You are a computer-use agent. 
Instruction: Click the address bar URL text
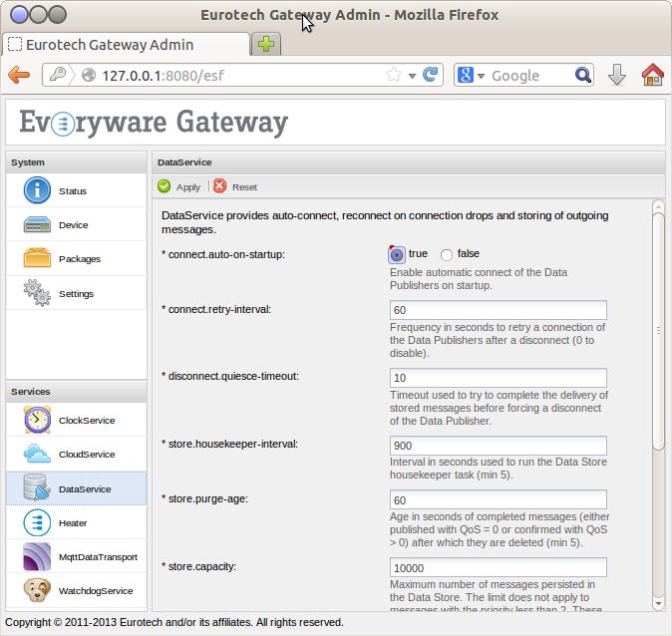coord(163,76)
